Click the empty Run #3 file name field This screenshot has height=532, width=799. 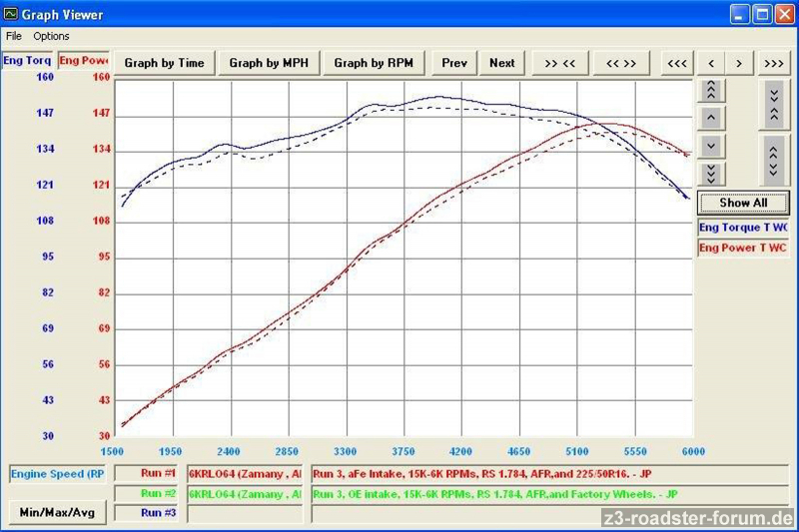pyautogui.click(x=245, y=514)
